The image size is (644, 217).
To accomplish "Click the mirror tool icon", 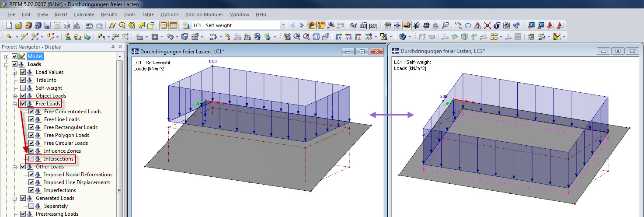I will point(478,25).
